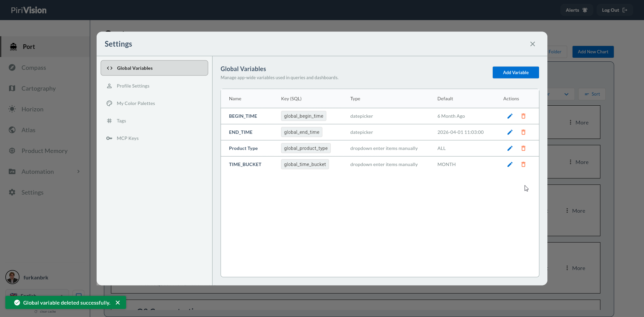Image resolution: width=644 pixels, height=317 pixels.
Task: Click the Global Variables code icon
Action: click(x=110, y=68)
